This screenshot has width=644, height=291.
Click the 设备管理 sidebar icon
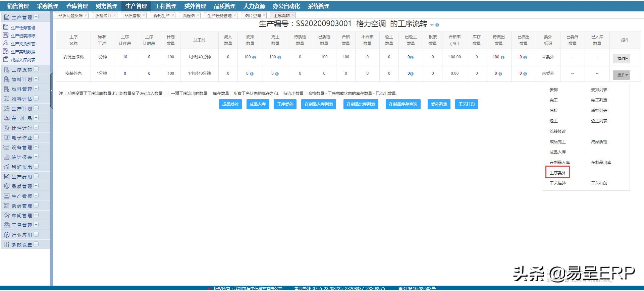[x=6, y=148]
